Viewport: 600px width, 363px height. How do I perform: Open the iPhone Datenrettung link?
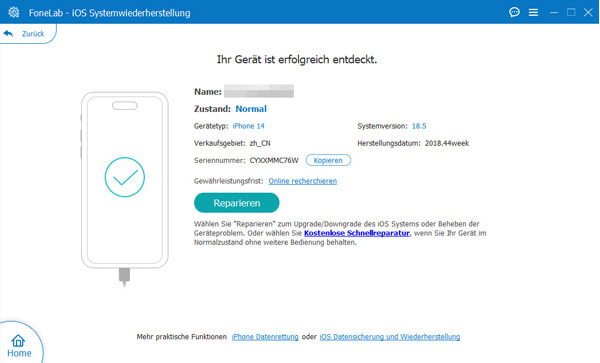point(265,337)
